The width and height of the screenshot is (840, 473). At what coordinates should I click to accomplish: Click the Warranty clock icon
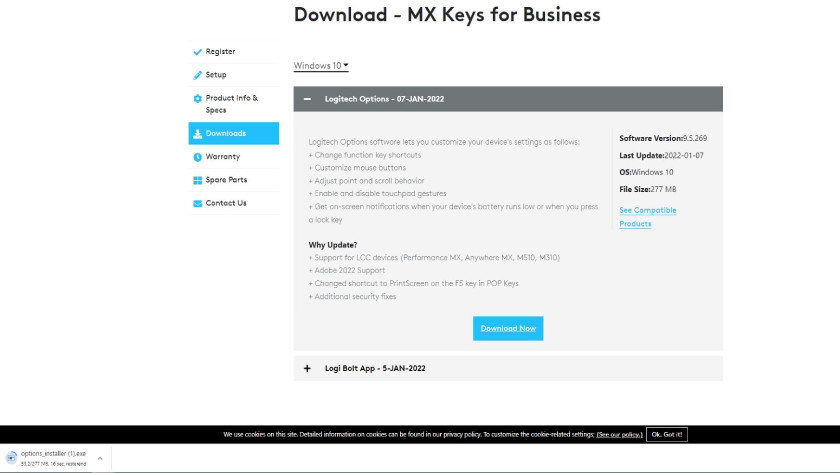click(x=197, y=157)
